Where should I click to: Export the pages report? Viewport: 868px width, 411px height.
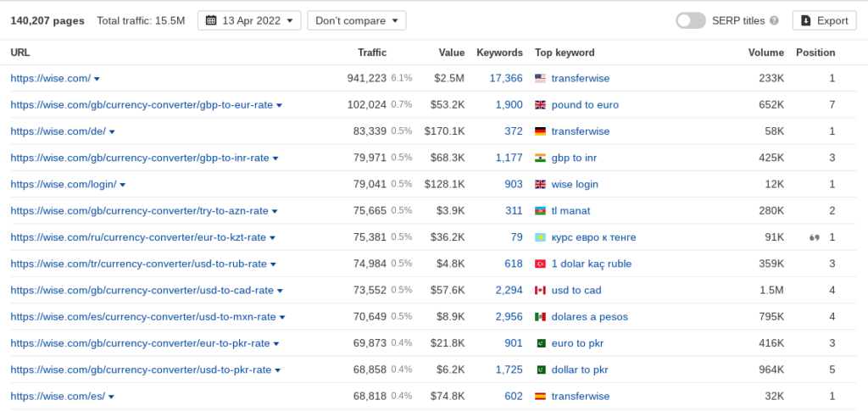tap(824, 20)
